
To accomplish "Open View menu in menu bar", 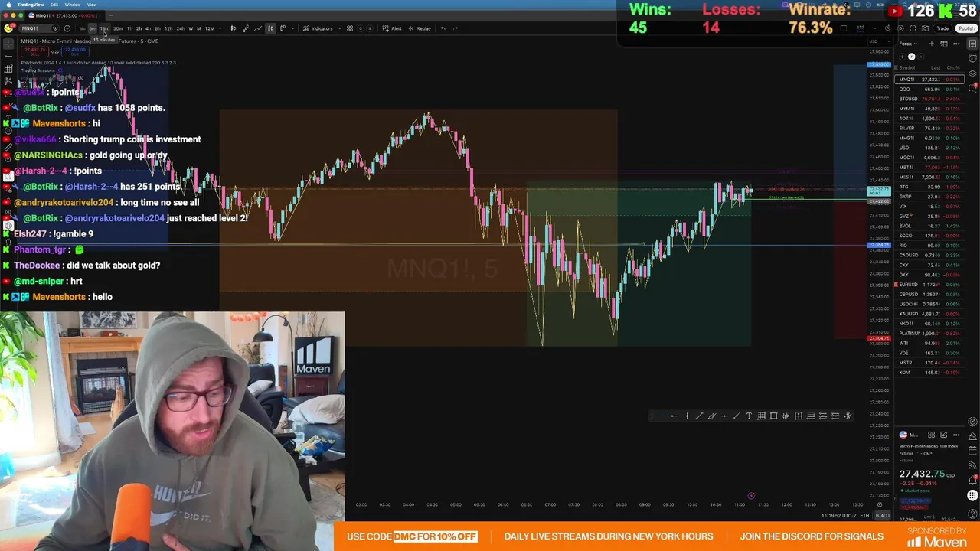I will pos(92,5).
